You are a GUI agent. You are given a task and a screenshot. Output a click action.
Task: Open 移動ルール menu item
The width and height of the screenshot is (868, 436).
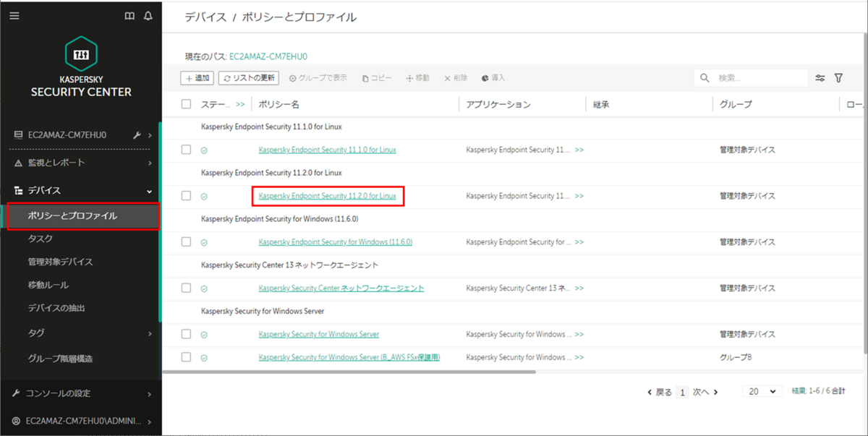48,285
